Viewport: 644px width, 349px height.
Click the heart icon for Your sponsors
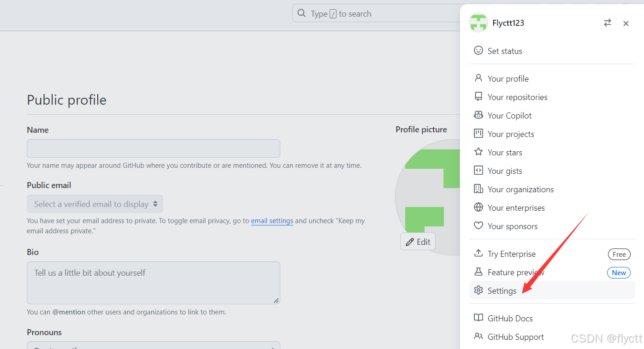pyautogui.click(x=479, y=226)
